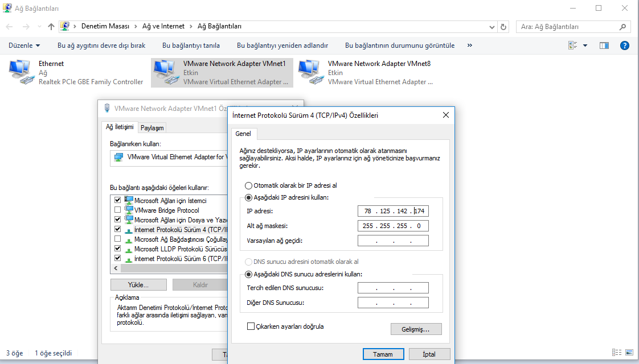Toggle the preview pane icon

604,45
